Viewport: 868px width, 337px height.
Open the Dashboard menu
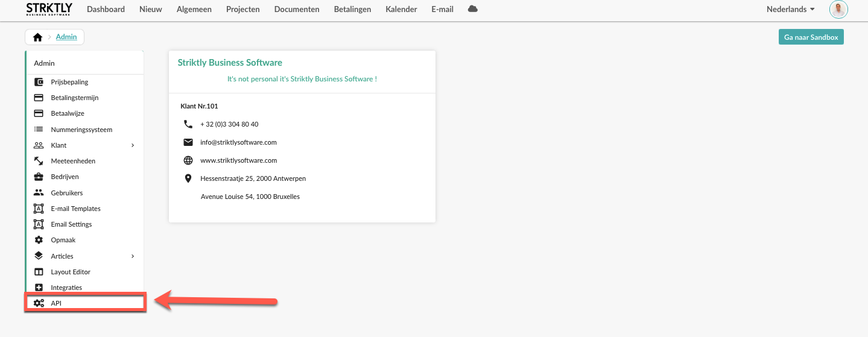pos(106,9)
